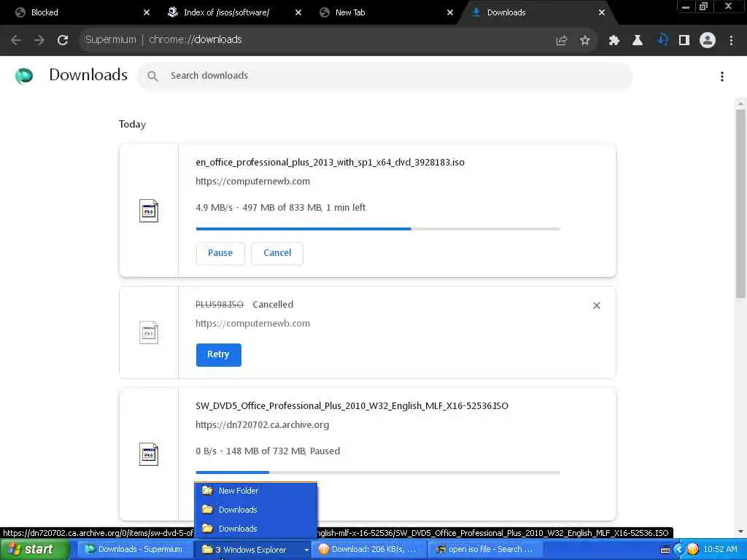Bookmark this page with the star icon
Viewport: 747px width, 560px height.
584,41
